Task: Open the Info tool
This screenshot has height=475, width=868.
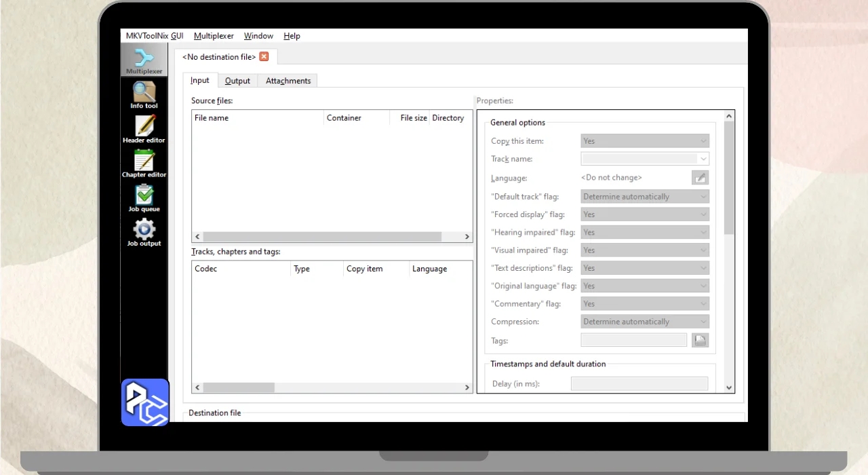Action: point(144,94)
